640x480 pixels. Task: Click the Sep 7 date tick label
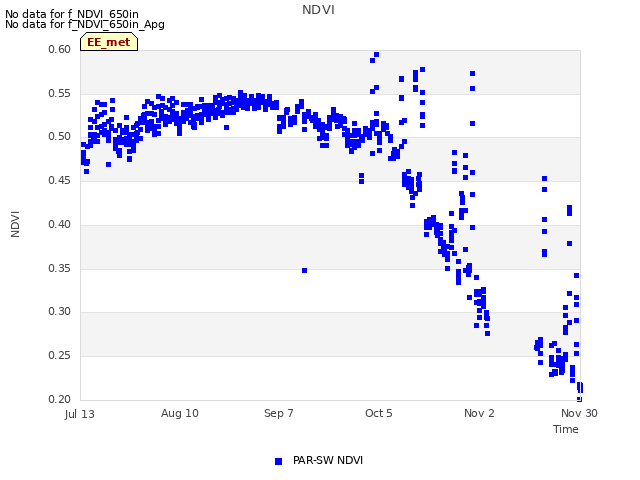click(279, 413)
